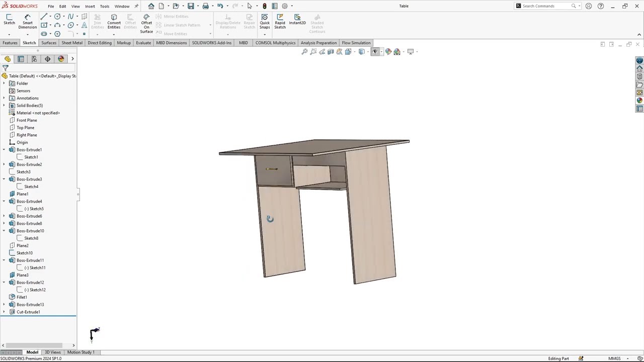
Task: Open Quick Snaps
Action: click(265, 22)
